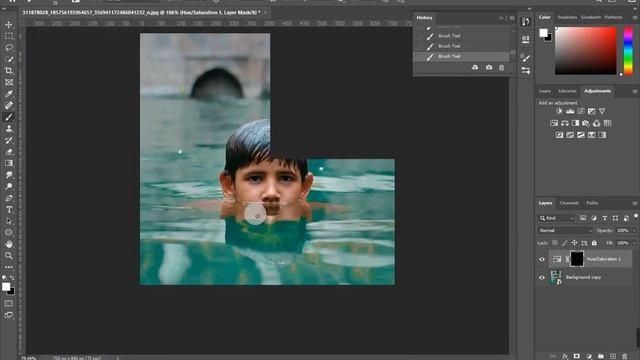Toggle pixel layer filter
640x360 pixels.
click(583, 218)
